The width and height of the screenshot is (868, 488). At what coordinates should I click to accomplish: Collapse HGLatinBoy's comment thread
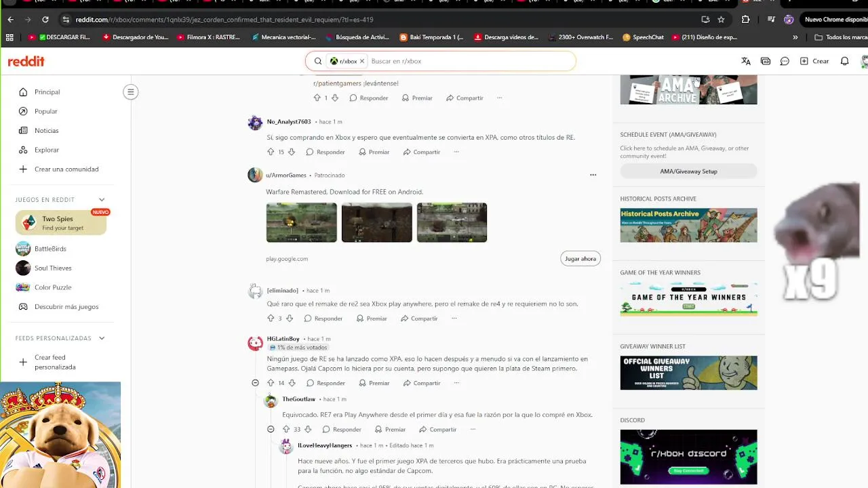point(255,383)
